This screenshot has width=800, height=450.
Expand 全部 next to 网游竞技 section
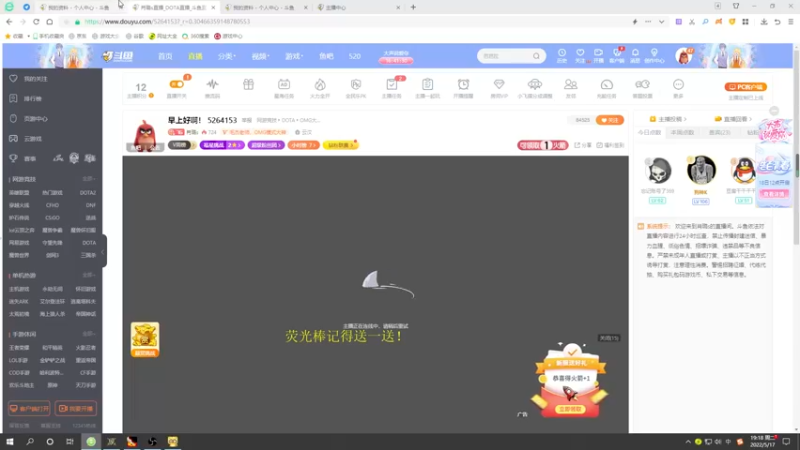pyautogui.click(x=89, y=179)
